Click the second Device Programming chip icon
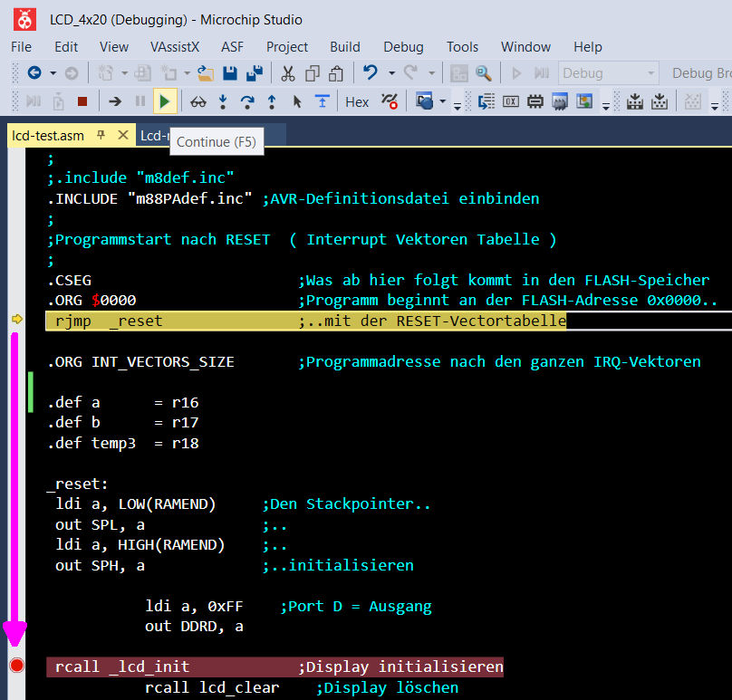This screenshot has width=732, height=700. 660,101
